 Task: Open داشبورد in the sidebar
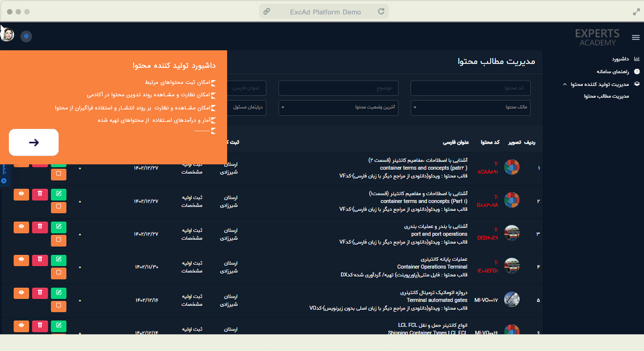(620, 59)
